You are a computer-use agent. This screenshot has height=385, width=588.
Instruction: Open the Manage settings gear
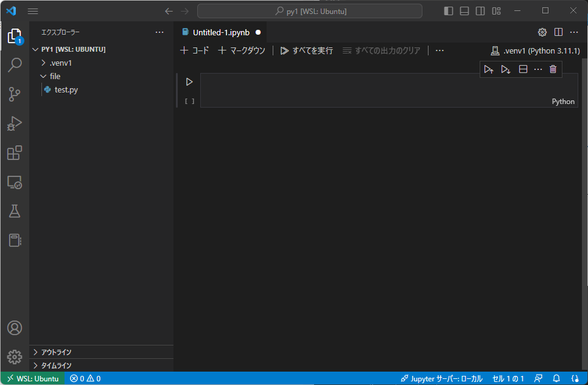[15, 357]
